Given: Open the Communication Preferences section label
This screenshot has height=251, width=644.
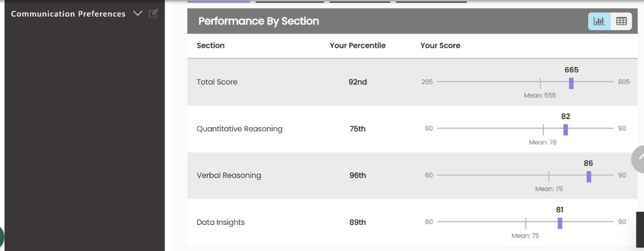Looking at the screenshot, I should [x=68, y=14].
